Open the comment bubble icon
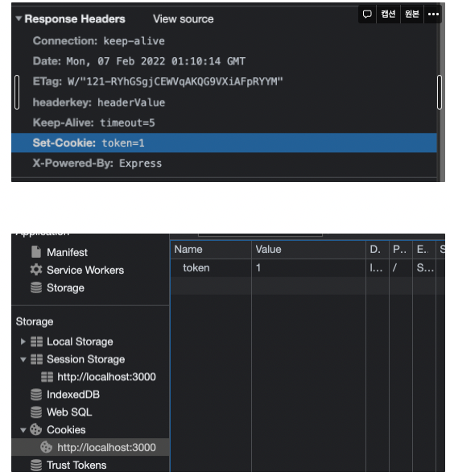450x476 pixels. click(367, 14)
